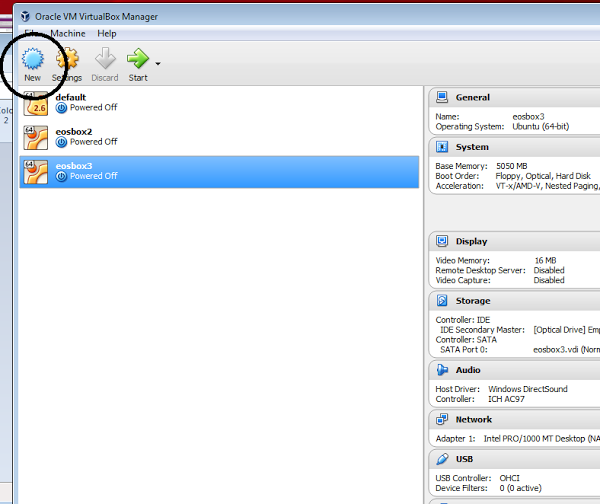Image resolution: width=600 pixels, height=504 pixels.
Task: Select the eosbox2 virtual machine
Action: pos(219,138)
